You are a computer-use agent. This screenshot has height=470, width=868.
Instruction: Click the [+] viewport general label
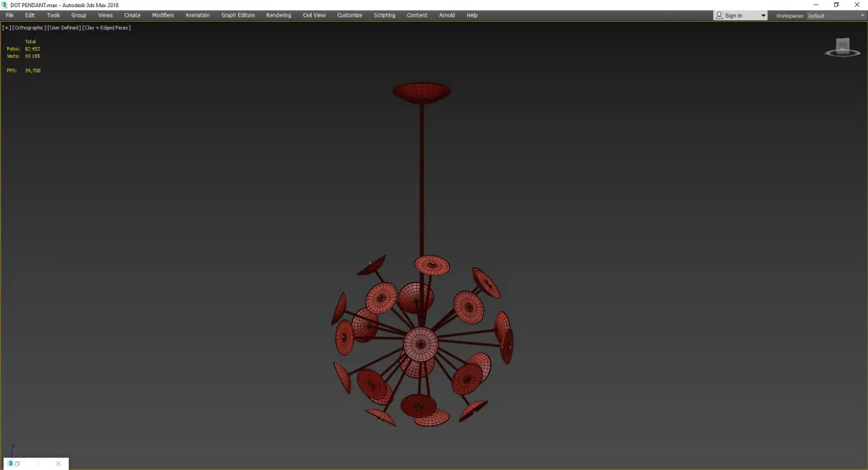pyautogui.click(x=7, y=27)
